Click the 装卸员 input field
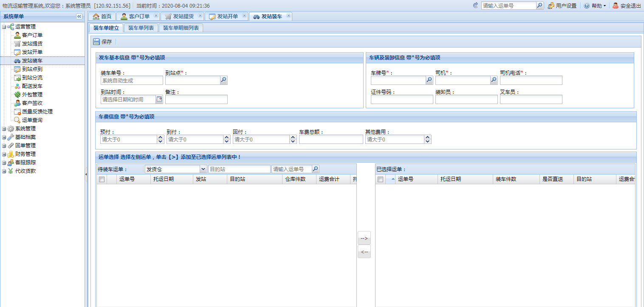The width and height of the screenshot is (644, 307). (466, 99)
